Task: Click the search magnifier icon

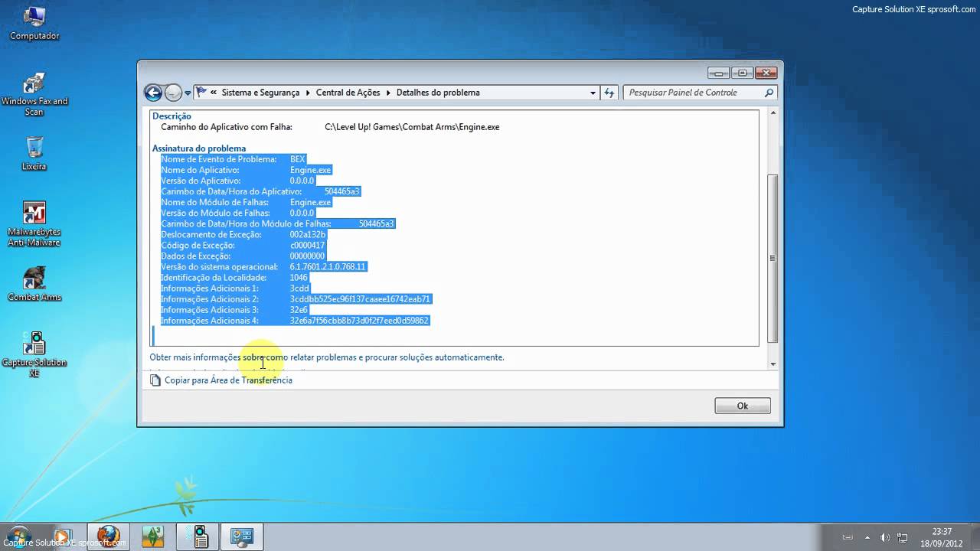Action: click(769, 93)
